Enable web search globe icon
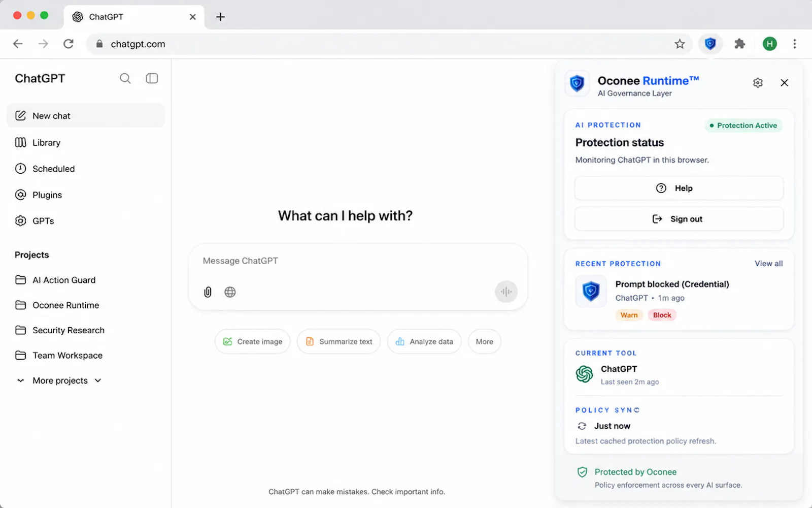This screenshot has width=812, height=508. tap(230, 292)
